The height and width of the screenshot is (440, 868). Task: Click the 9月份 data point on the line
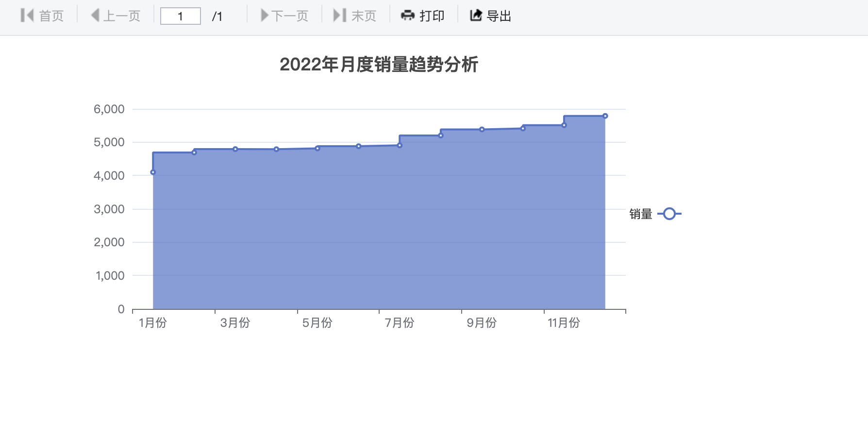[x=482, y=130]
